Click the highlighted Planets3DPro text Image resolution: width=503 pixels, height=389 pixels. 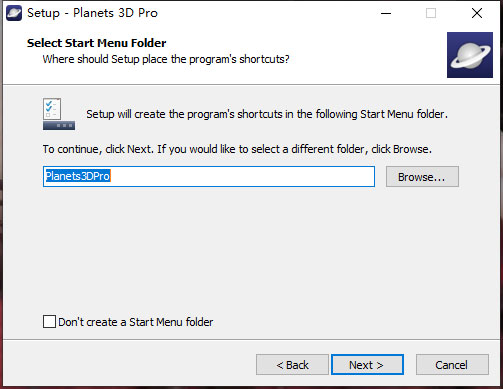[78, 176]
